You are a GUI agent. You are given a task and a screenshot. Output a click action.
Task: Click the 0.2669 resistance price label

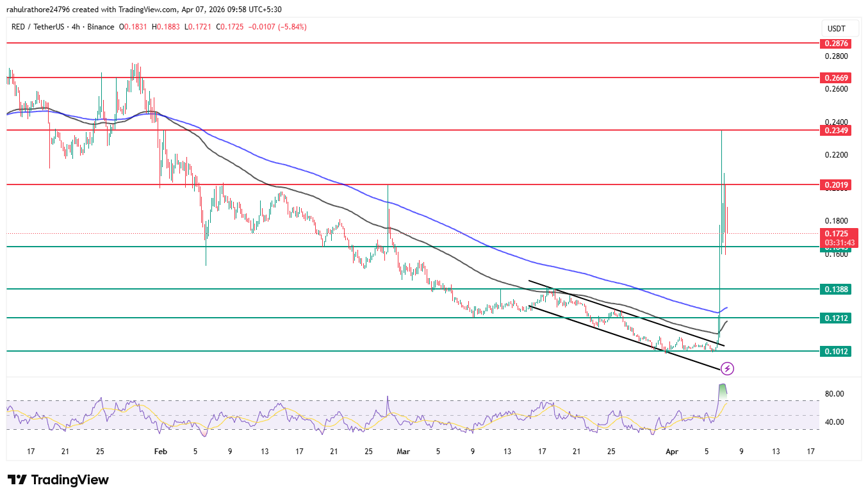(837, 78)
